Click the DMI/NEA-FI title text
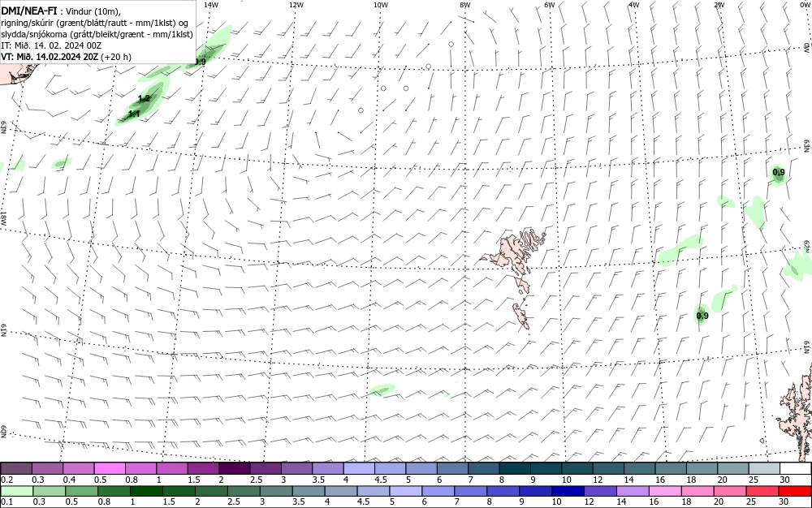 (28, 9)
